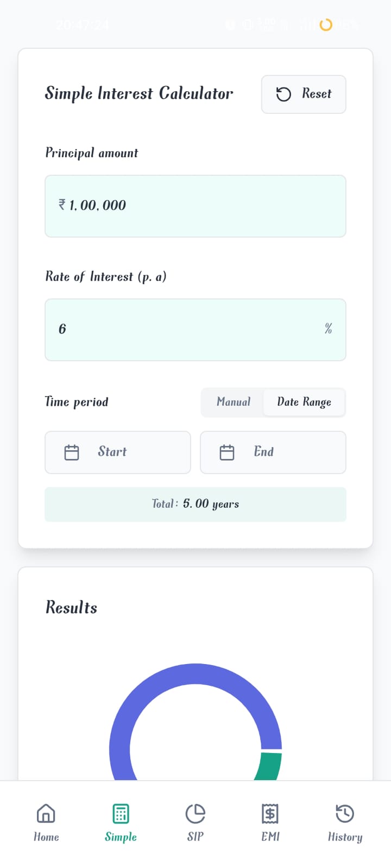Switch to the SIP tab
391x868 pixels.
(195, 822)
